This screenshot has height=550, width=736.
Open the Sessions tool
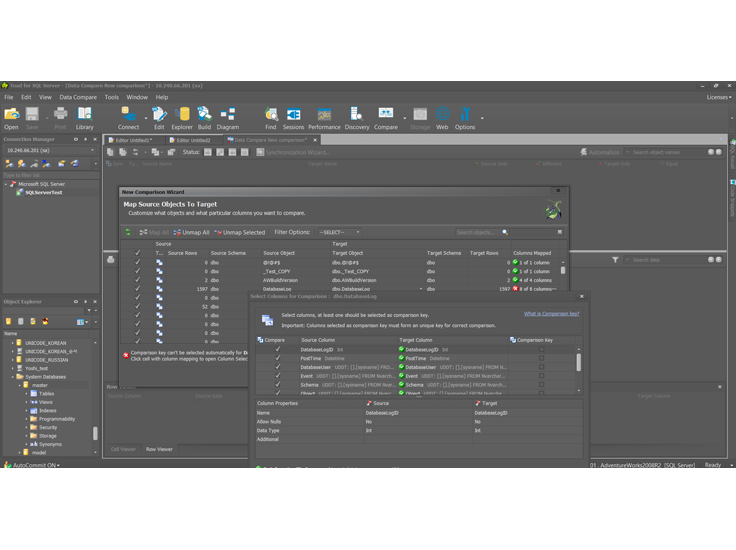(293, 115)
